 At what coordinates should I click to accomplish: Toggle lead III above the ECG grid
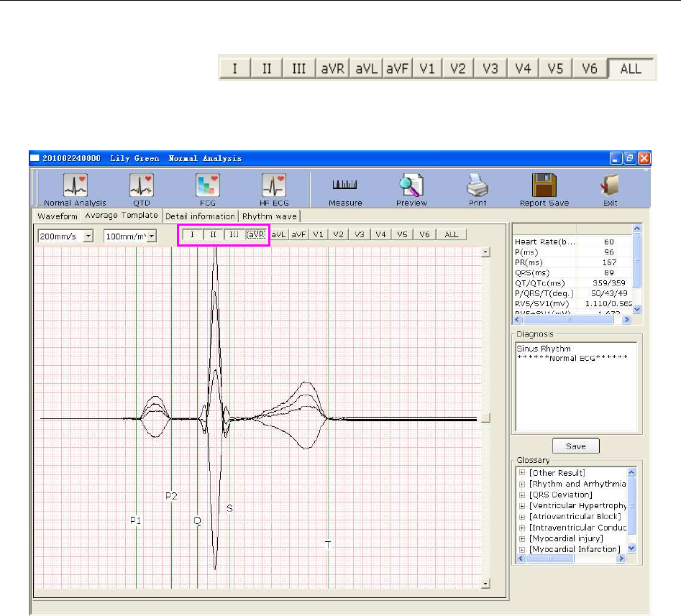click(234, 234)
